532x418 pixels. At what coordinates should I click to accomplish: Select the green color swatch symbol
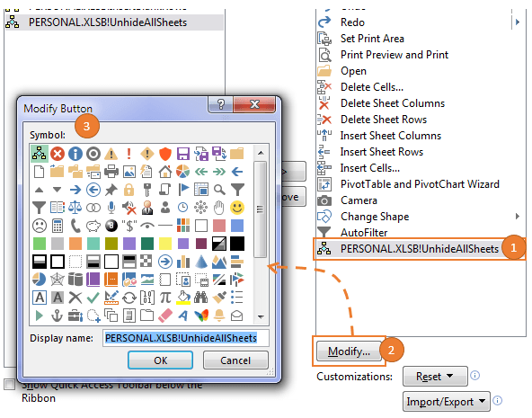coord(40,244)
